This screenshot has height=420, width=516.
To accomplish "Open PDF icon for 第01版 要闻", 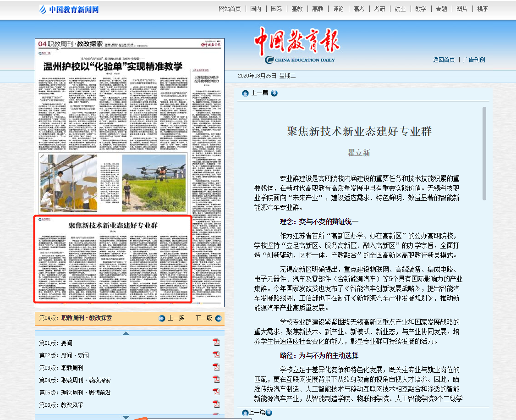I will 216,343.
